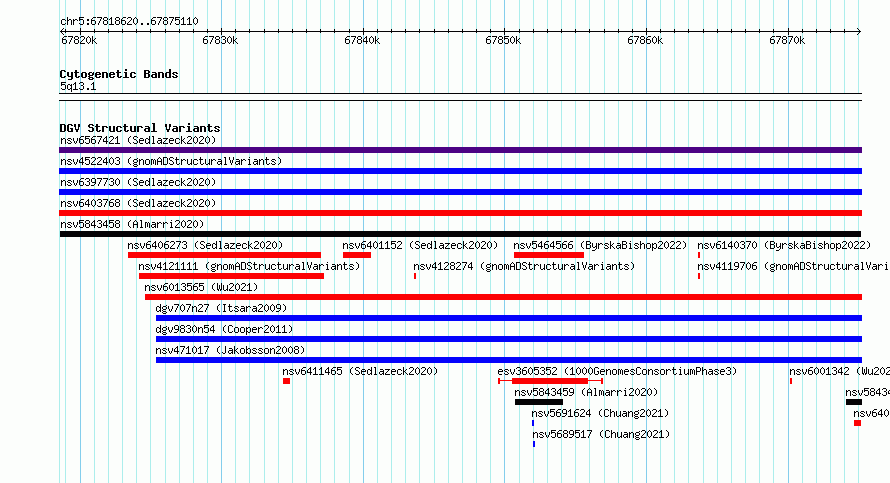Open the nsv471017 (Jakobsson2008) label
The width and height of the screenshot is (890, 483).
pyautogui.click(x=230, y=350)
